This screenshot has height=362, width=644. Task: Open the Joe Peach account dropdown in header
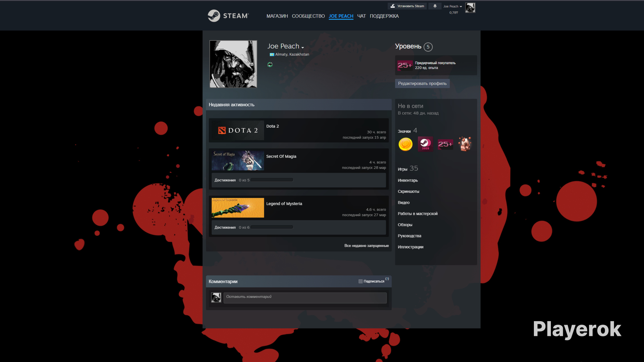pos(453,7)
